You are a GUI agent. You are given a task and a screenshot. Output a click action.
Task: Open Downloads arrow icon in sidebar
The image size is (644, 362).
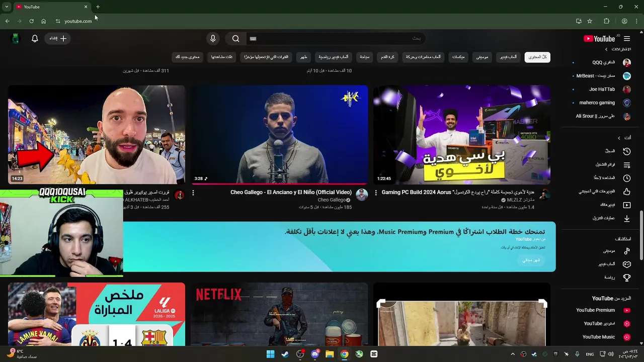click(x=627, y=218)
